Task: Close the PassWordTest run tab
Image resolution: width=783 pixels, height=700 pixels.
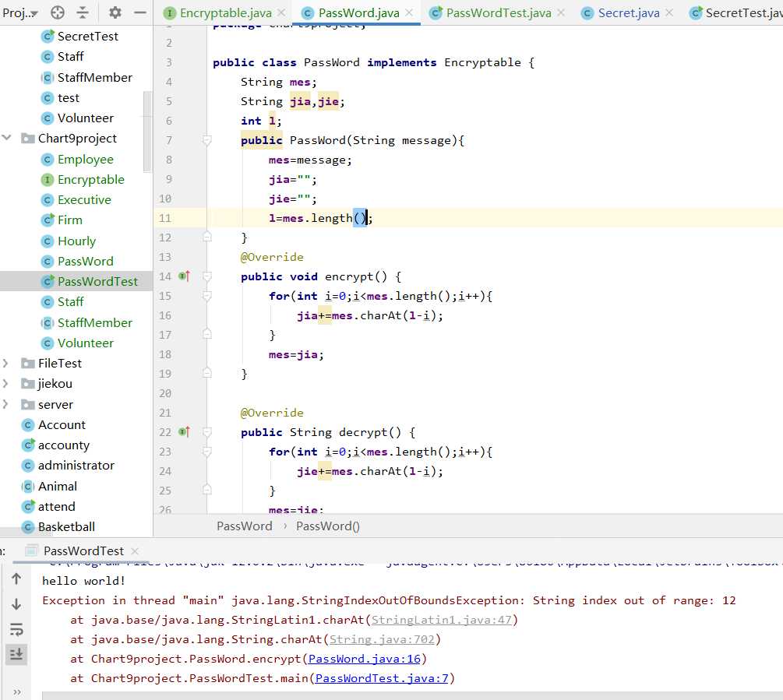Action: [x=134, y=551]
